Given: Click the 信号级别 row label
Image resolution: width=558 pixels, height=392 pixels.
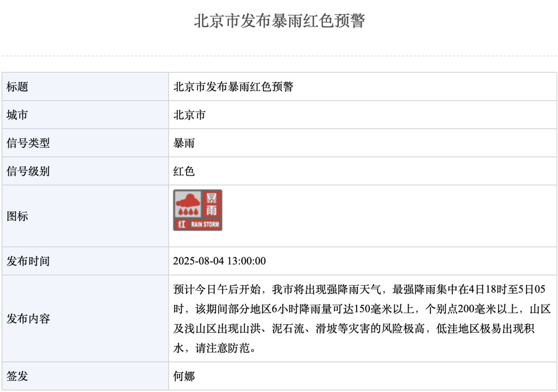Looking at the screenshot, I should (x=26, y=170).
